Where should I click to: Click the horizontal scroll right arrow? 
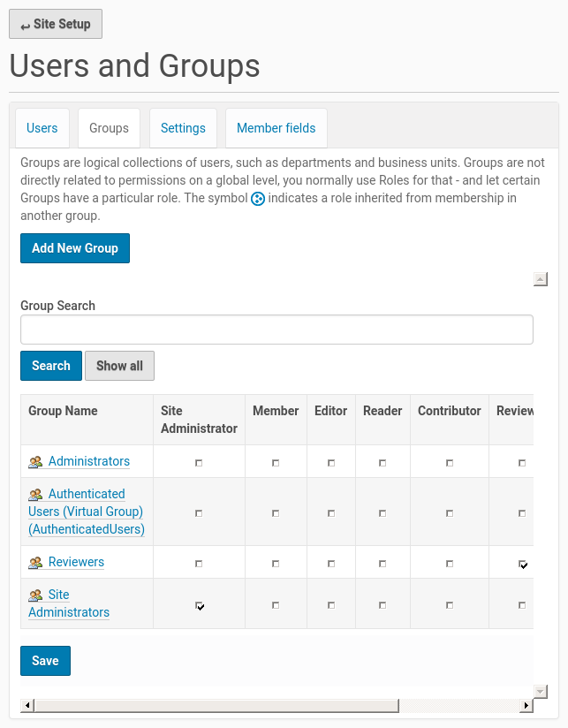pos(526,706)
